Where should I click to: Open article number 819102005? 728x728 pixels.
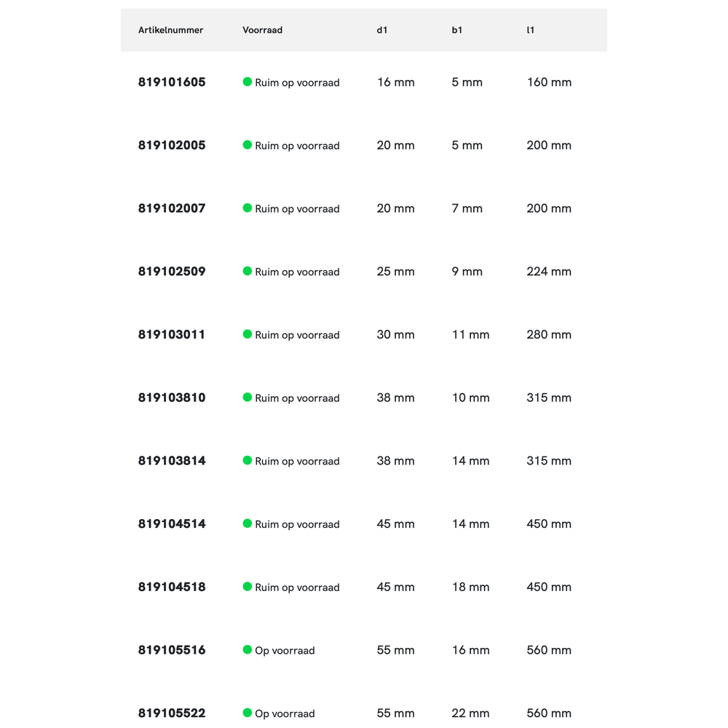[x=172, y=146]
